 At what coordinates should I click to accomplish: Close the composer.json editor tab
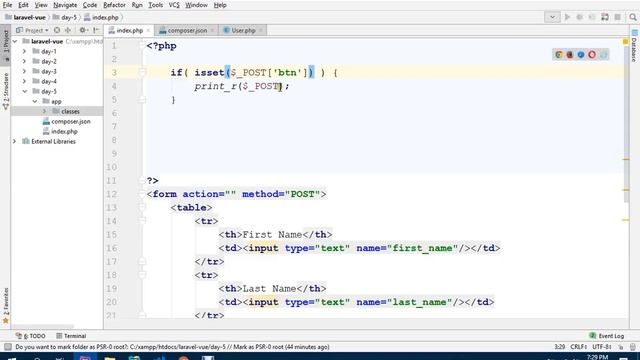[212, 31]
